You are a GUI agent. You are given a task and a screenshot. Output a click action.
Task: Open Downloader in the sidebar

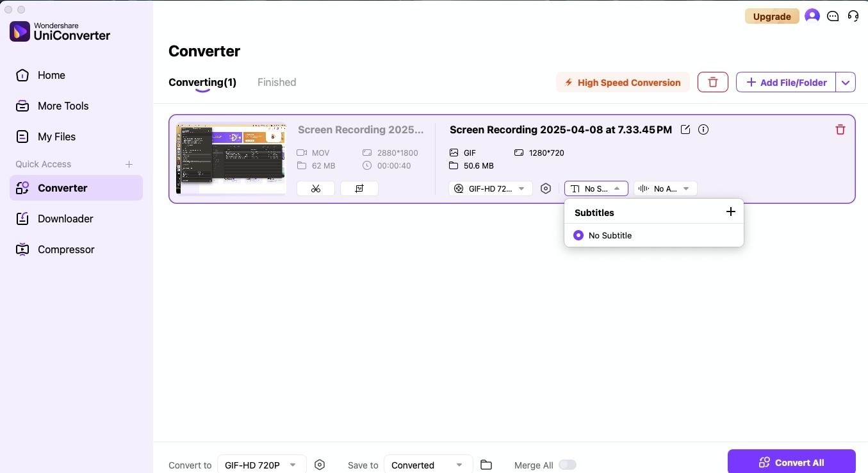[76, 219]
